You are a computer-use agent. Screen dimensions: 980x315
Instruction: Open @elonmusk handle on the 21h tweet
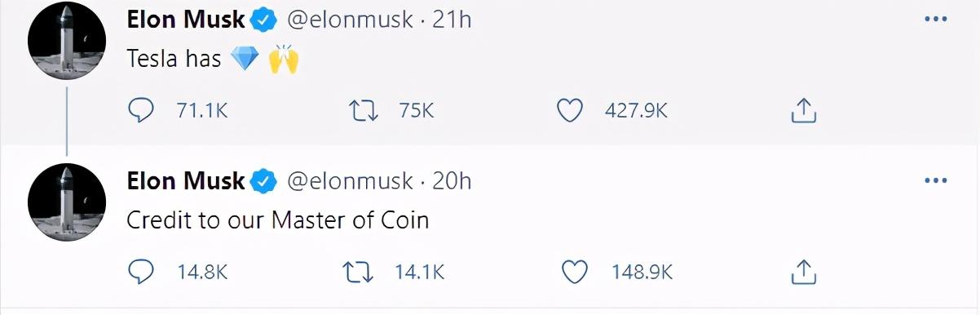click(351, 20)
